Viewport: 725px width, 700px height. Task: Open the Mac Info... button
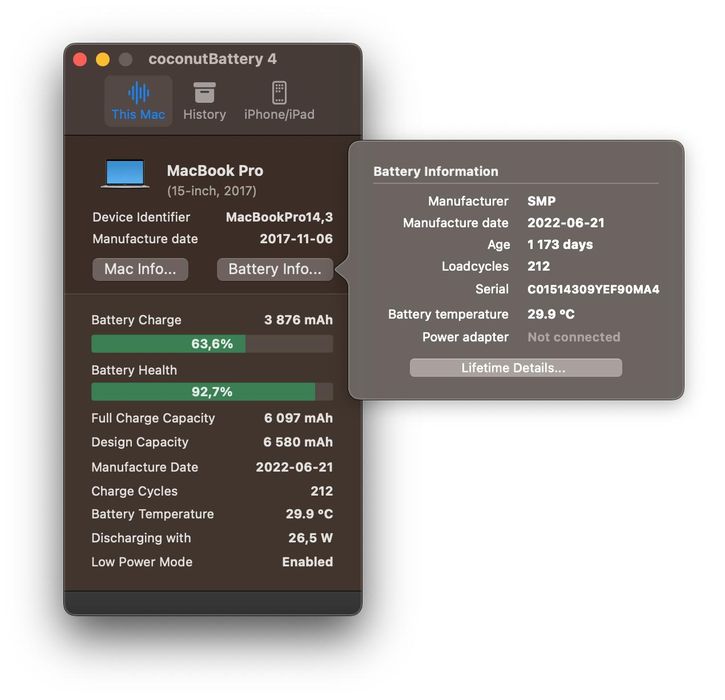(140, 269)
